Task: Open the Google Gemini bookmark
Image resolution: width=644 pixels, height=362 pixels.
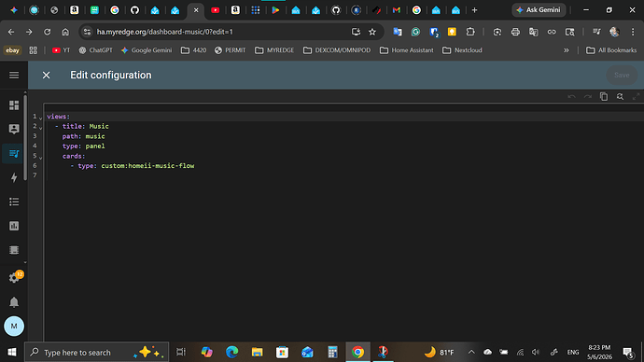Action: click(x=147, y=50)
